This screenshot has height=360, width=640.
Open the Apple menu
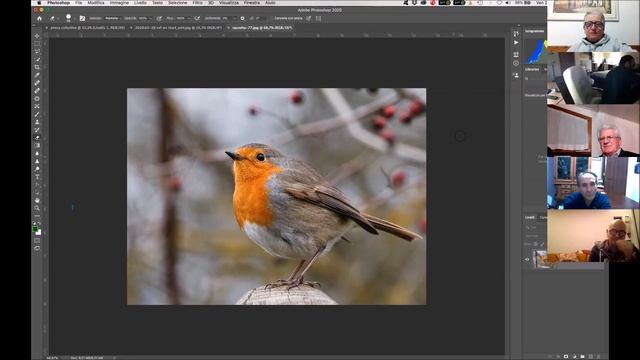click(39, 2)
